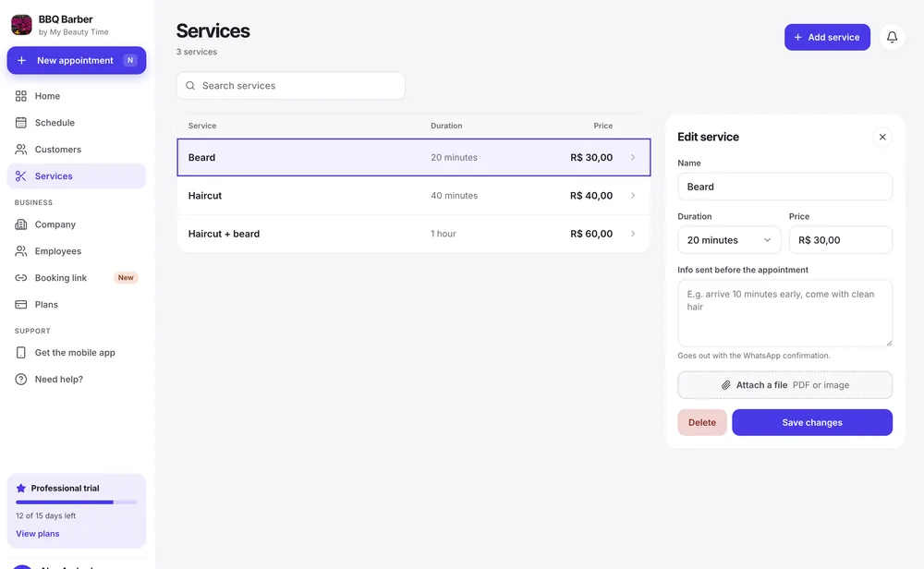Open Employees in sidebar
This screenshot has height=569, width=924.
77,251
